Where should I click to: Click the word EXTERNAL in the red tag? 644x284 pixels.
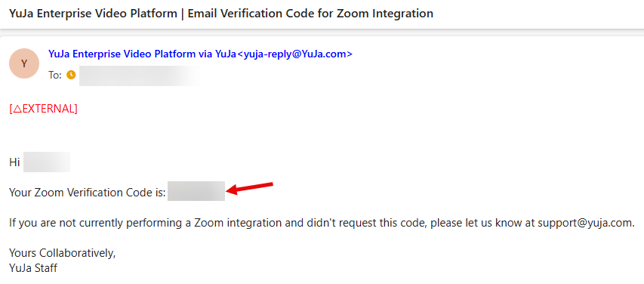click(x=48, y=110)
